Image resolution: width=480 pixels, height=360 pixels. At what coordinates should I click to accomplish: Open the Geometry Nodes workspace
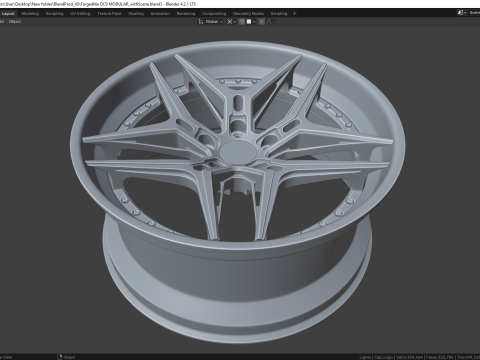pos(248,14)
